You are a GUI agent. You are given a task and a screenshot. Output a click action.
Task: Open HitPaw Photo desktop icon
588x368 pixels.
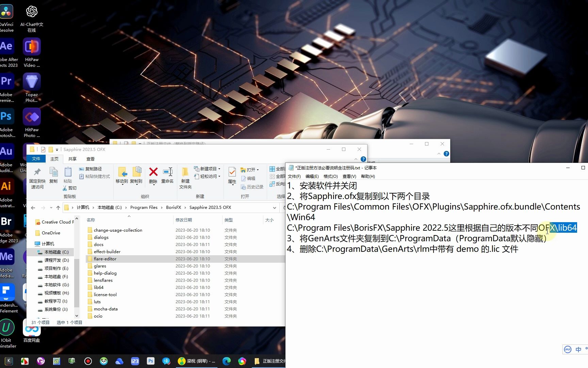click(x=32, y=123)
